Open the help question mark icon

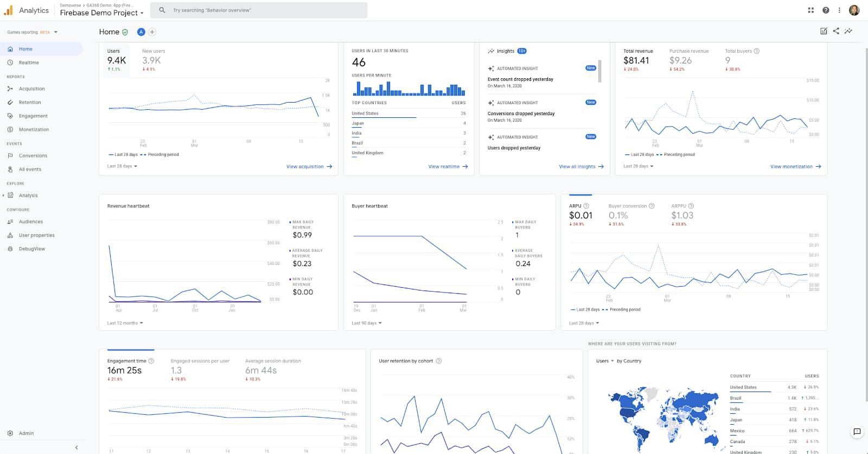[826, 10]
